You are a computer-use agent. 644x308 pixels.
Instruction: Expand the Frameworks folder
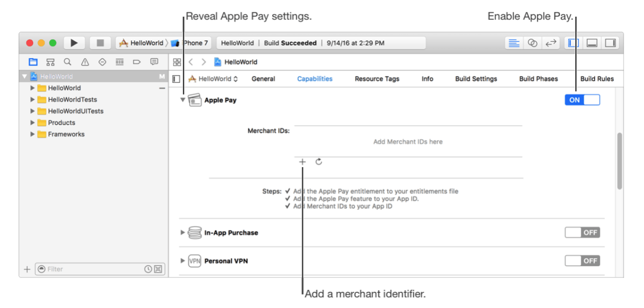coord(33,134)
